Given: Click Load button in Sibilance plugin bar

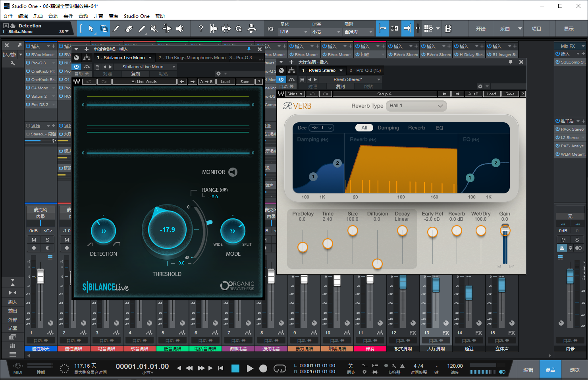Looking at the screenshot, I should (x=225, y=82).
